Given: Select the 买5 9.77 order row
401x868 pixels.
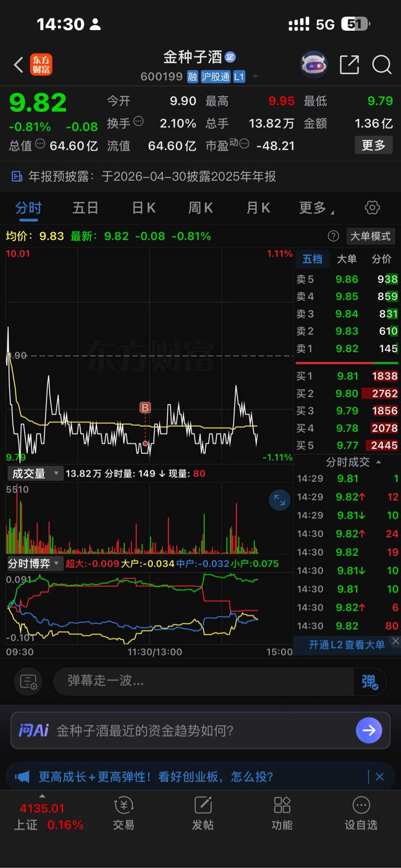Looking at the screenshot, I should [x=347, y=445].
